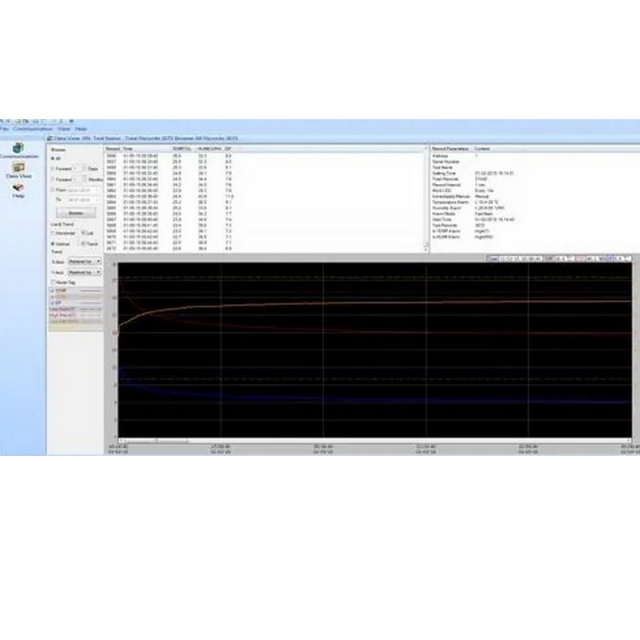Viewport: 640px width, 640px height.
Task: Click the Time column header
Action: (x=128, y=148)
